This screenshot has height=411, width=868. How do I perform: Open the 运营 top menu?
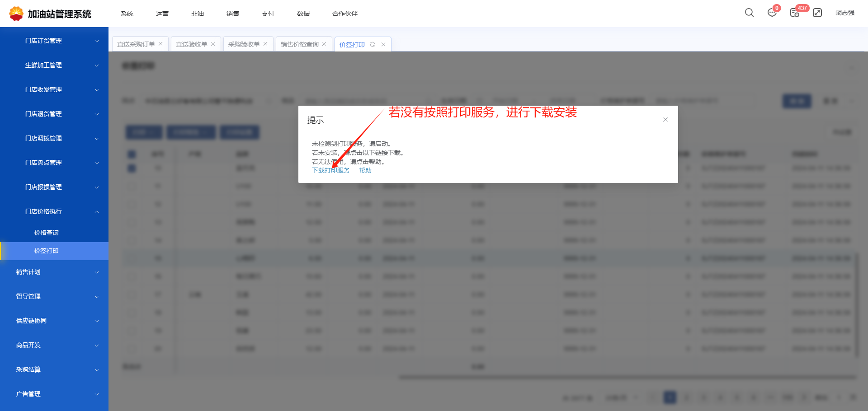coord(162,14)
